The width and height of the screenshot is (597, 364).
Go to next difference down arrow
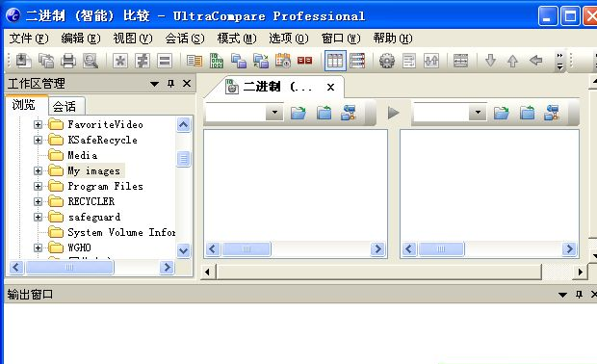(x=490, y=60)
